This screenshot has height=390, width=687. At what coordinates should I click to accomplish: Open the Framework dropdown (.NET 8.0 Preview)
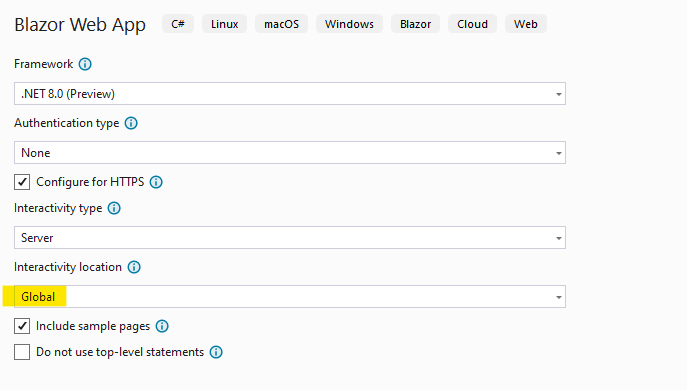pyautogui.click(x=290, y=94)
